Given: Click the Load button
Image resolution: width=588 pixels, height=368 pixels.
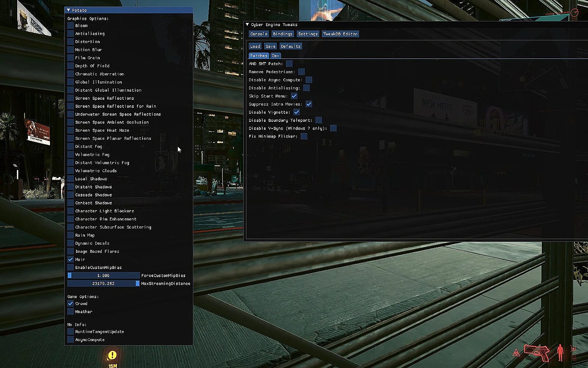Looking at the screenshot, I should (255, 46).
